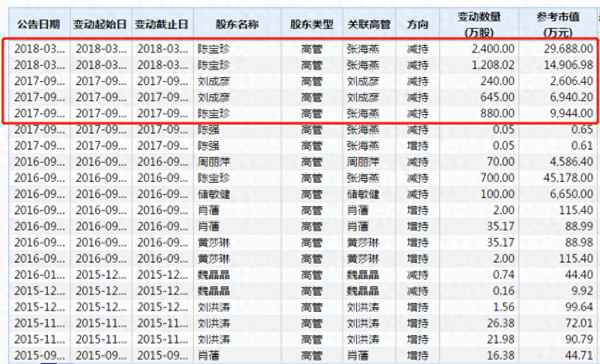
Task: Select 陈宝珍 row with 880.00 shares
Action: click(302, 113)
